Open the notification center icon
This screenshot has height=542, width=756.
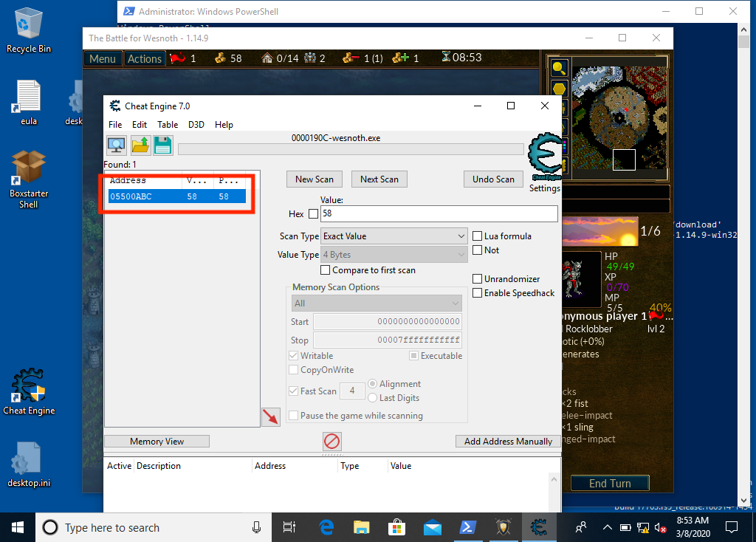coord(732,527)
